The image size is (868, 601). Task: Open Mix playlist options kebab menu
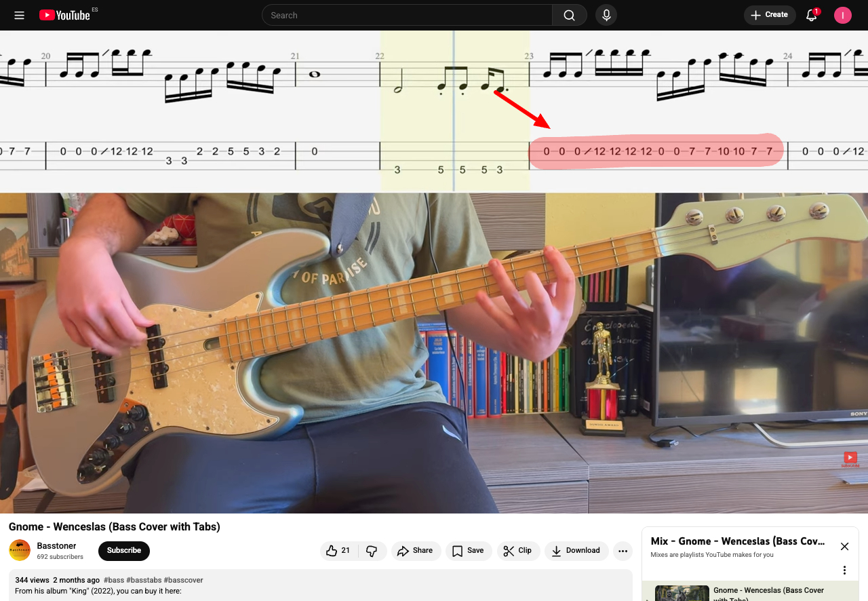[x=844, y=570]
